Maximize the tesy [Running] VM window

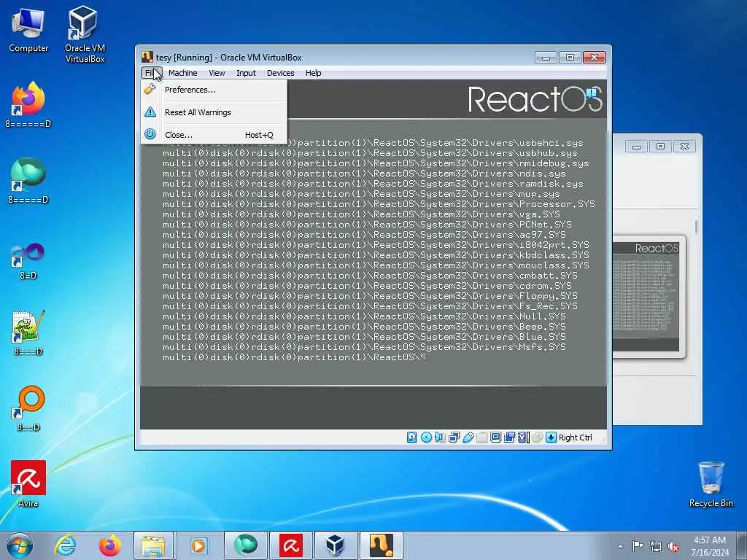point(570,58)
